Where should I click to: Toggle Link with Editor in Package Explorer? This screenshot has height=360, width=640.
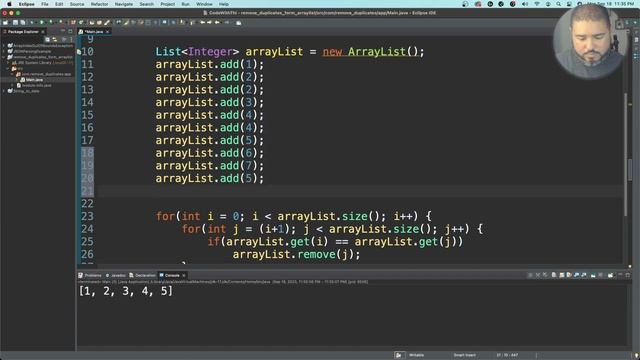(x=55, y=39)
